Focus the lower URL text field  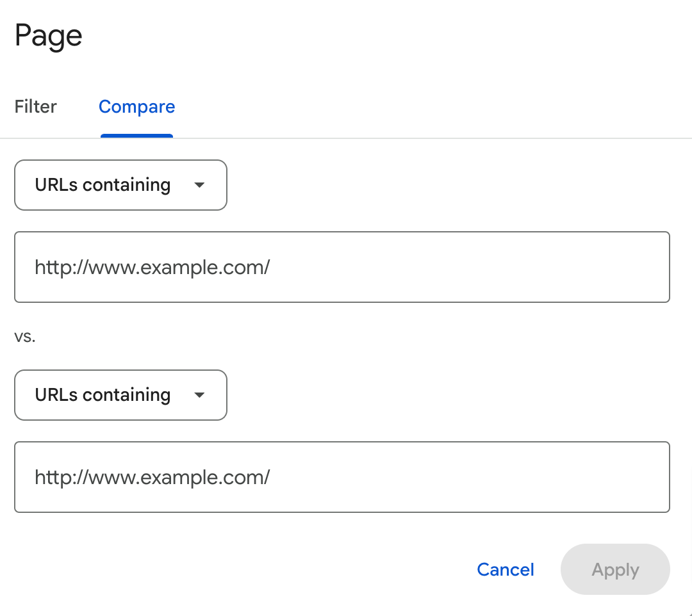(x=342, y=477)
